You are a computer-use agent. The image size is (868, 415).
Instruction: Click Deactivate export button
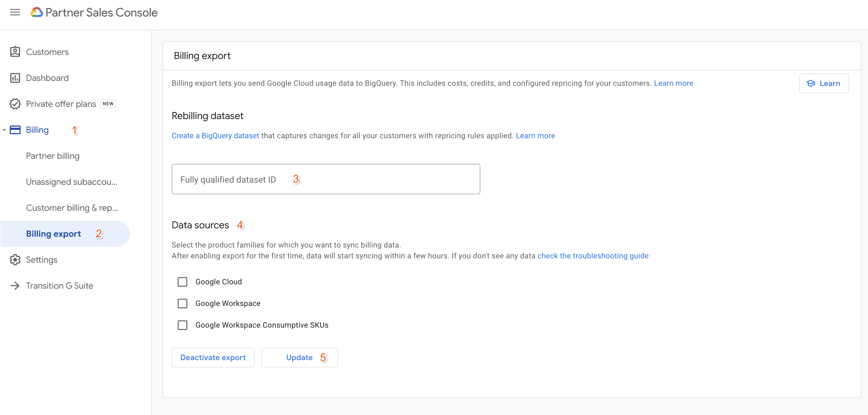[x=213, y=357]
